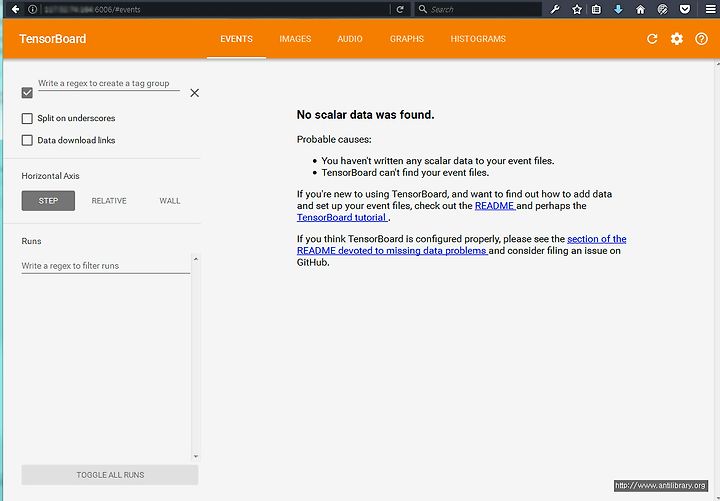Open the downloads arrow icon
720x501 pixels.
pos(618,9)
